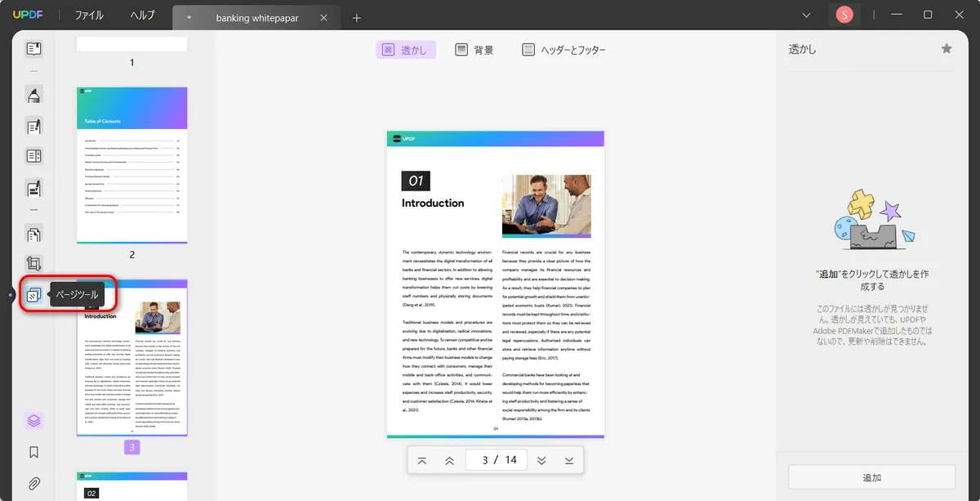The height and width of the screenshot is (501, 980).
Task: Click the photo in the document page
Action: (546, 205)
